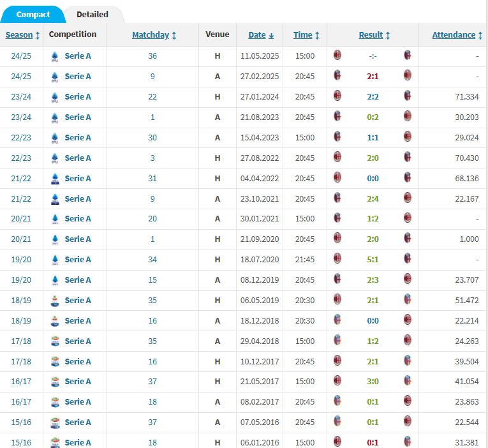Click the attendance value 1.000
This screenshot has width=488, height=448.
tap(470, 239)
